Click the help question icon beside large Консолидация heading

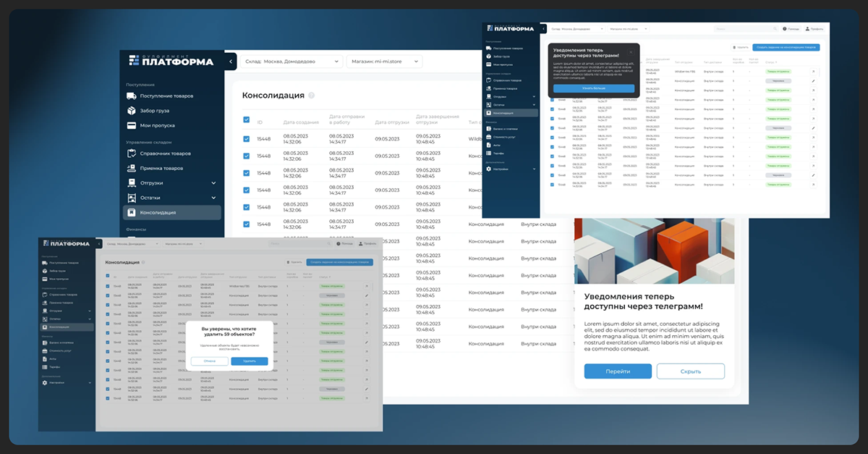tap(311, 95)
